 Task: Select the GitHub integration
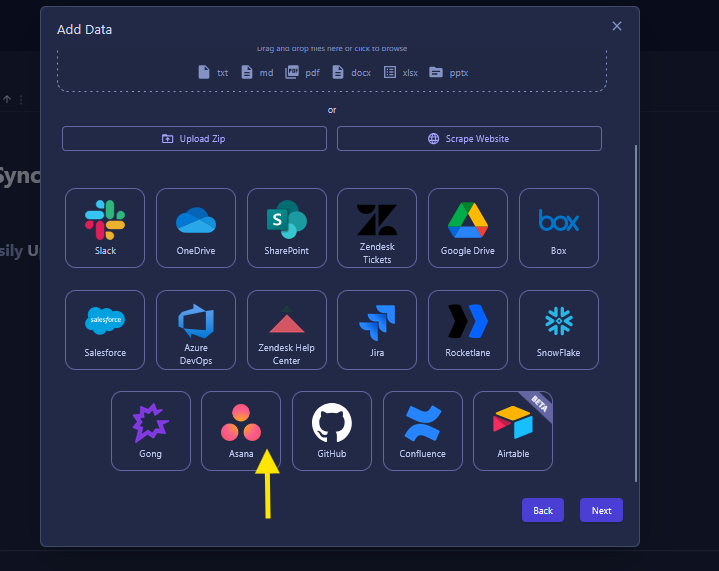pos(332,430)
